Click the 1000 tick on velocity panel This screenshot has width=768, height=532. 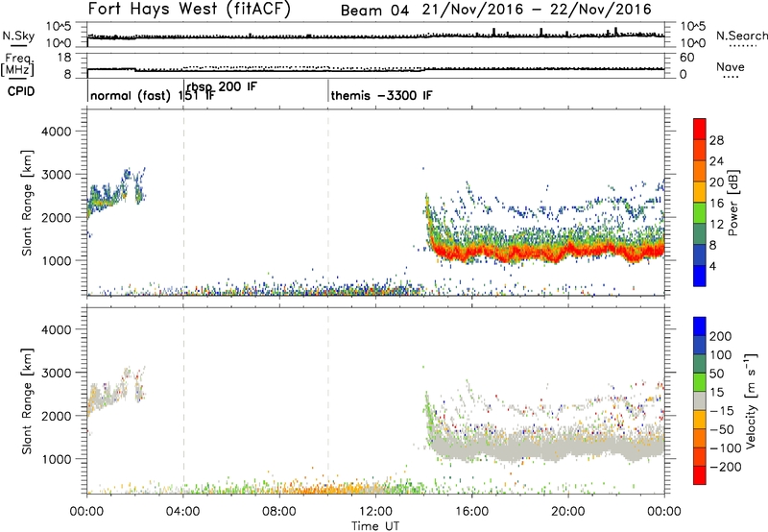tap(57, 459)
